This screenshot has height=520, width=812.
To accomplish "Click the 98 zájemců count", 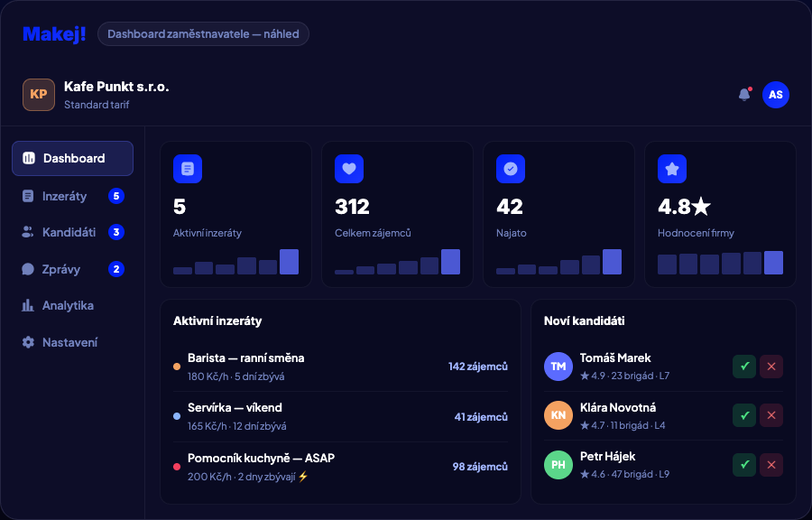I will click(x=480, y=467).
